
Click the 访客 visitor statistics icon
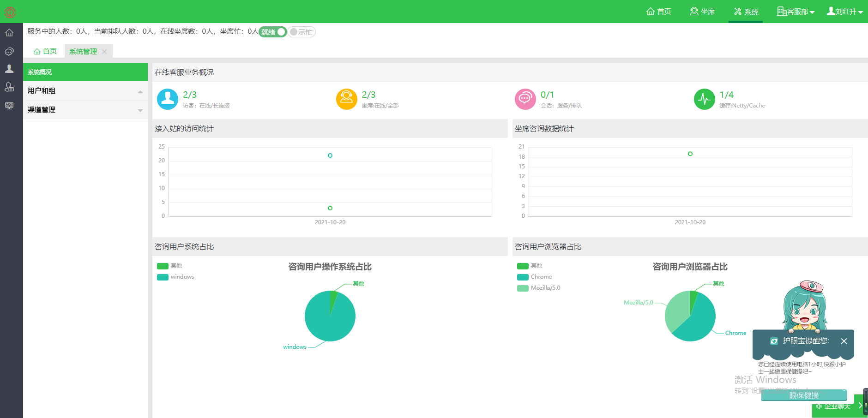point(168,99)
